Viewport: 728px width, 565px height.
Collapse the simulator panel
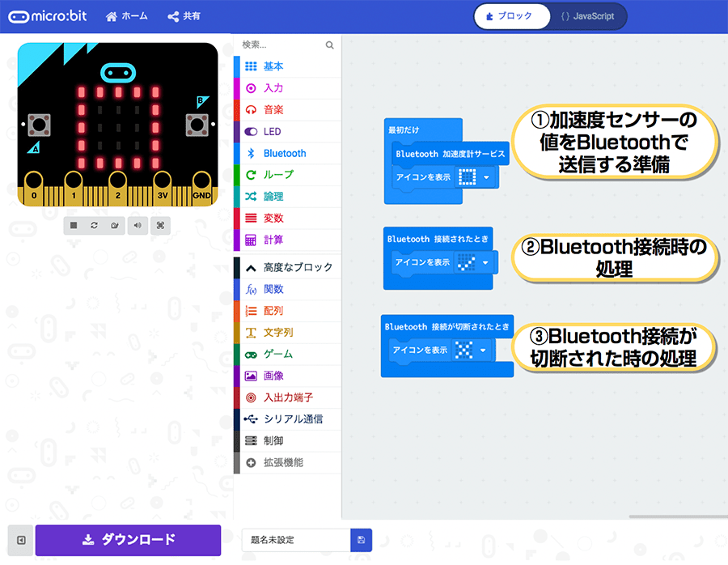(21, 541)
